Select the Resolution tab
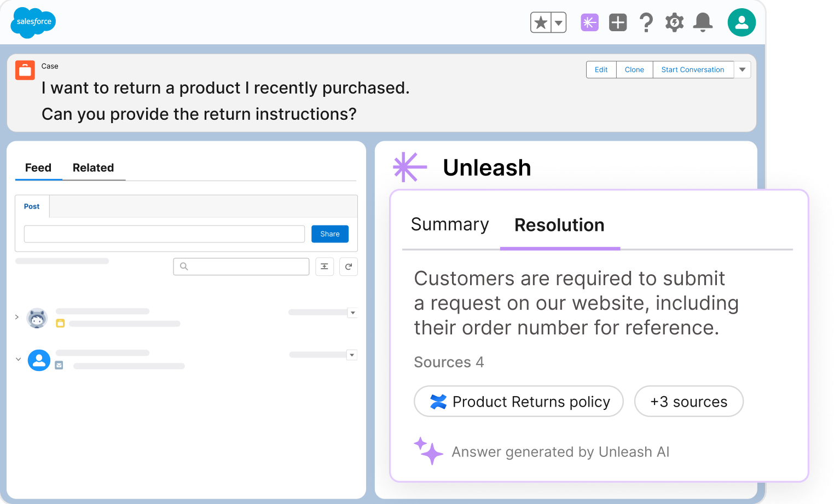This screenshot has width=834, height=504. tap(560, 225)
